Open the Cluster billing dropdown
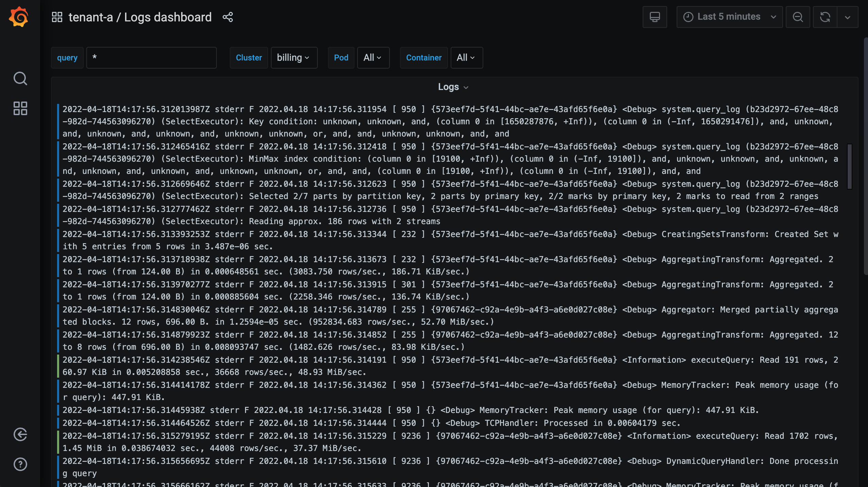Viewport: 868px width, 487px height. [294, 58]
